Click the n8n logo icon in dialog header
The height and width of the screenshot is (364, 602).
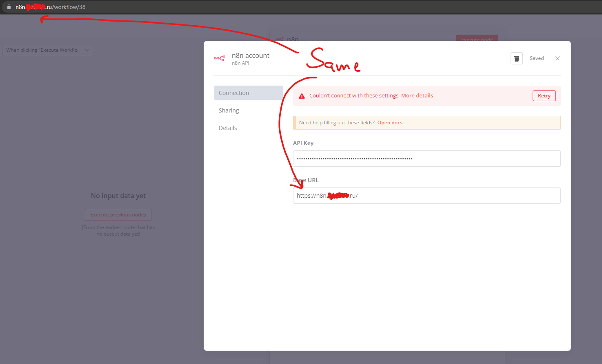[x=220, y=58]
